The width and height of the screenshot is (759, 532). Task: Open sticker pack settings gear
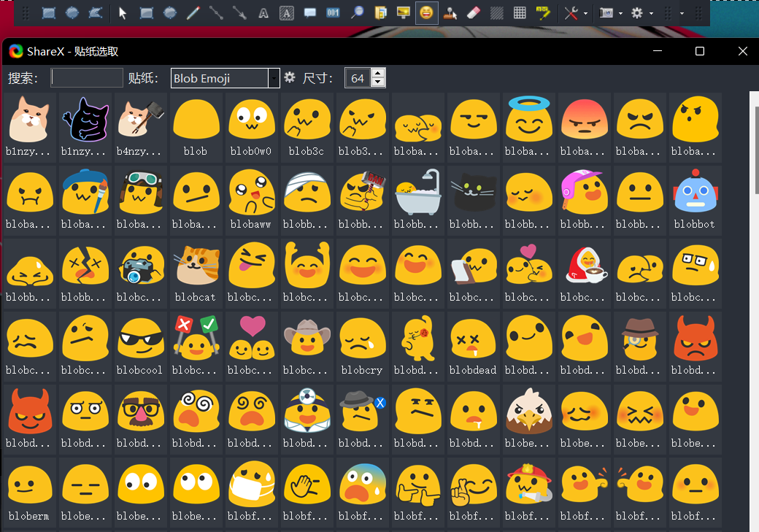(x=290, y=77)
